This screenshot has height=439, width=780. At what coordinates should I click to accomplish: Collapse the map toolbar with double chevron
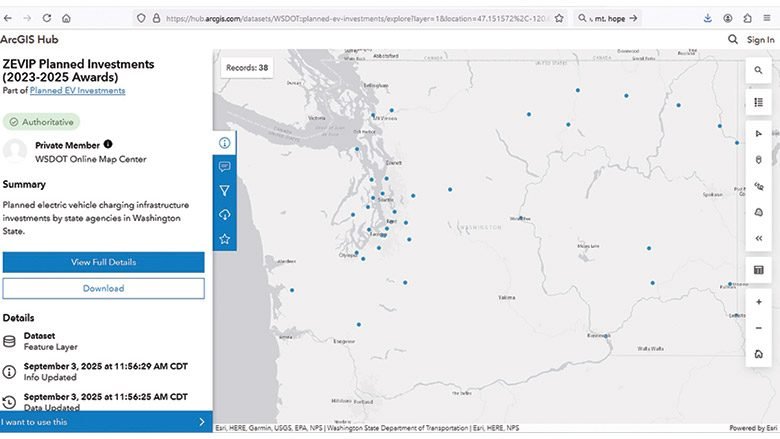759,239
